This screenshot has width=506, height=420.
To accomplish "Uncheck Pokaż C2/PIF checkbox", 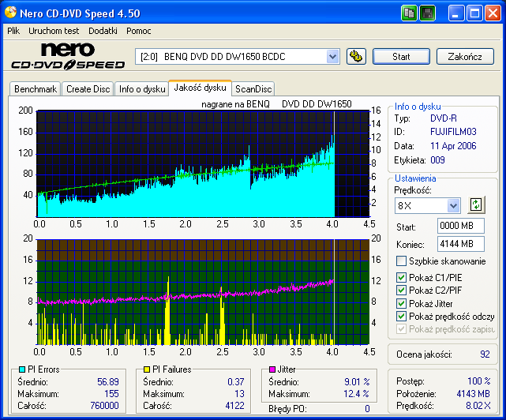I will (401, 291).
